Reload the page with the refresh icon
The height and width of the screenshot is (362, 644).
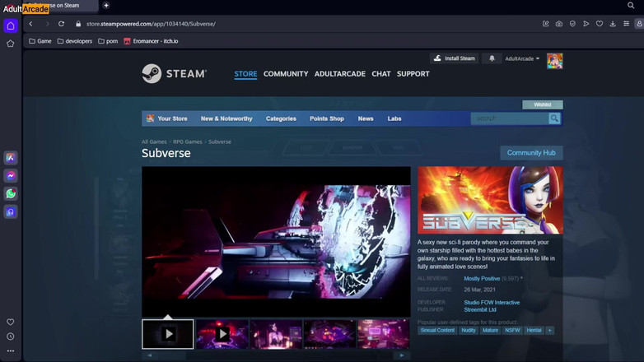point(61,24)
